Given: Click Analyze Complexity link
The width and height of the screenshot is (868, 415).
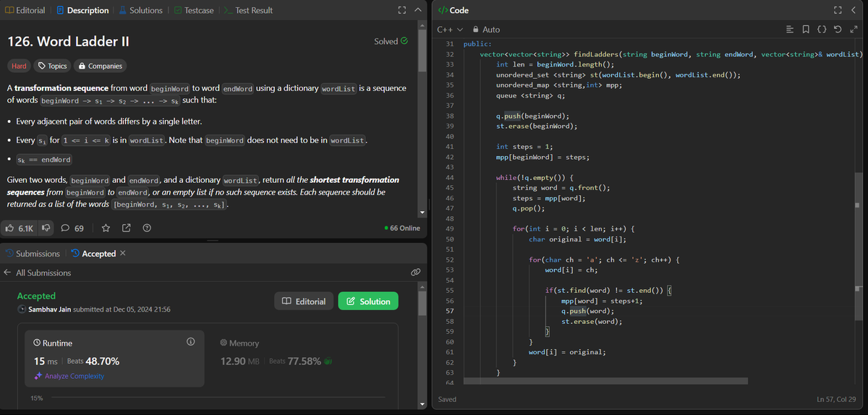Looking at the screenshot, I should tap(69, 376).
